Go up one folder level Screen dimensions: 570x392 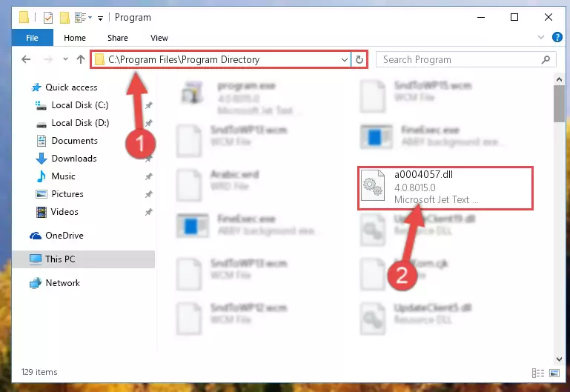81,59
